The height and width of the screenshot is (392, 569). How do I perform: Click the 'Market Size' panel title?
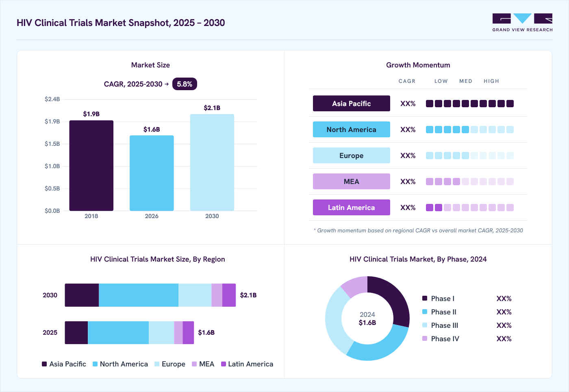tap(150, 65)
